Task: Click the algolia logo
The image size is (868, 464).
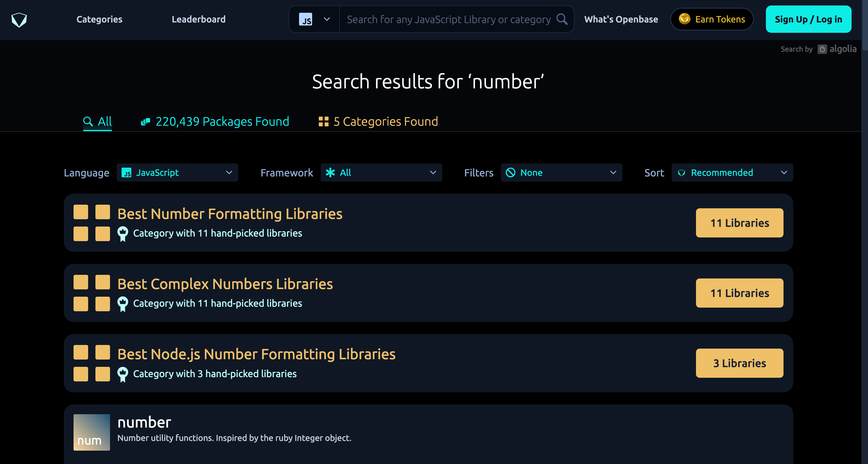Action: click(837, 49)
